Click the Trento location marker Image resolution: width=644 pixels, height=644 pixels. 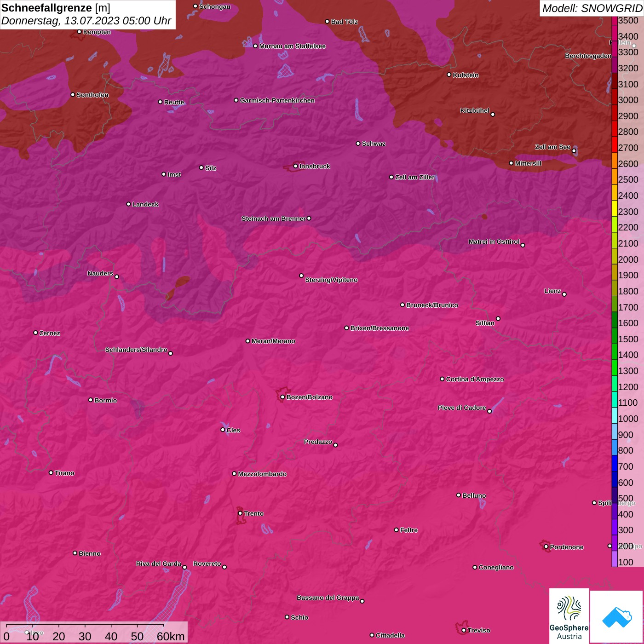tap(240, 513)
